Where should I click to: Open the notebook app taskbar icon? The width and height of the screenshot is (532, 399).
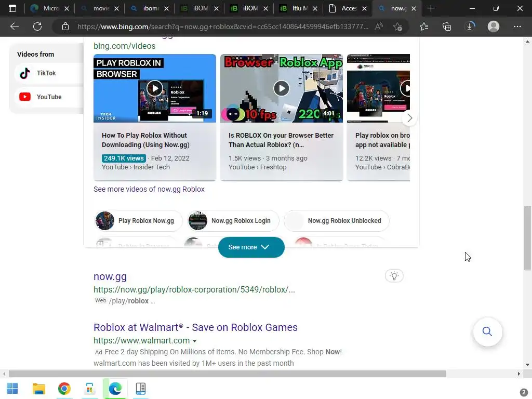pyautogui.click(x=140, y=389)
